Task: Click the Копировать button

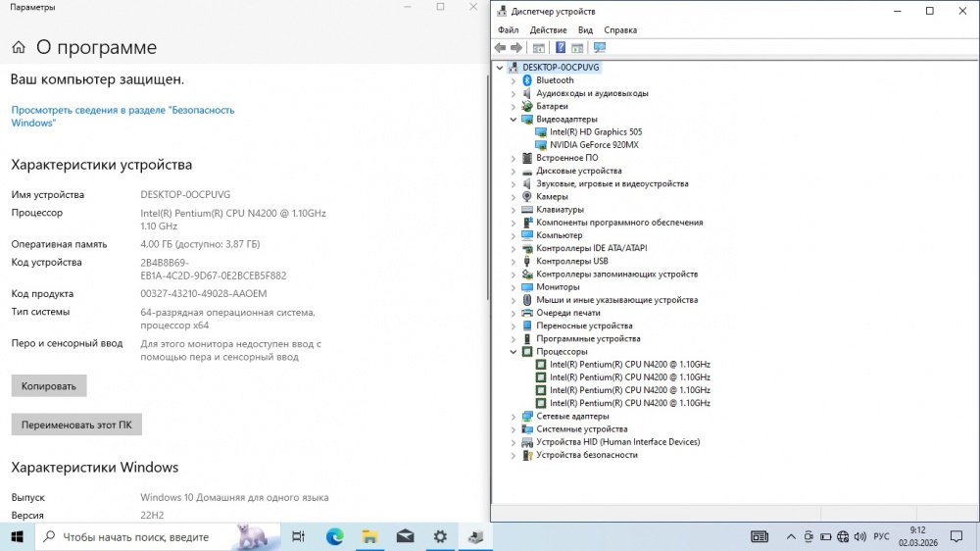Action: [49, 386]
